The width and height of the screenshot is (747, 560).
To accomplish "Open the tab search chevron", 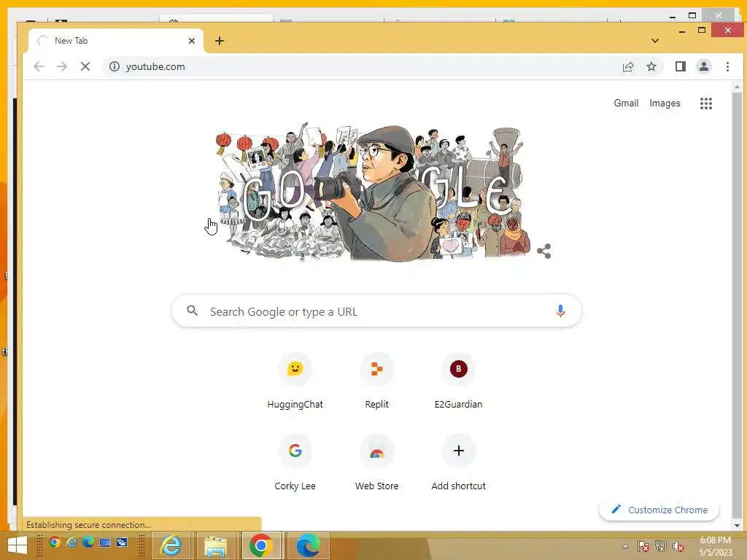I will (x=655, y=41).
